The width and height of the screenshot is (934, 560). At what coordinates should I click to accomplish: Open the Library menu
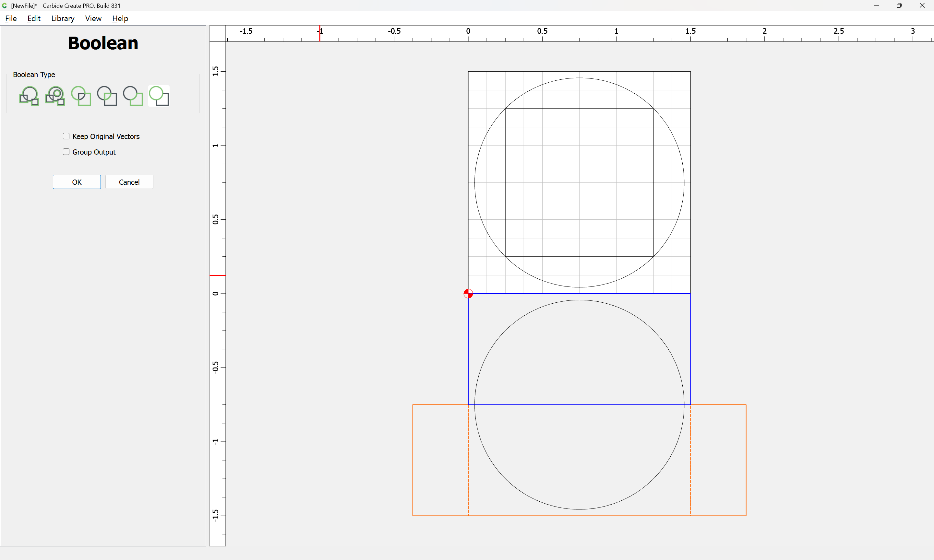[x=63, y=18]
